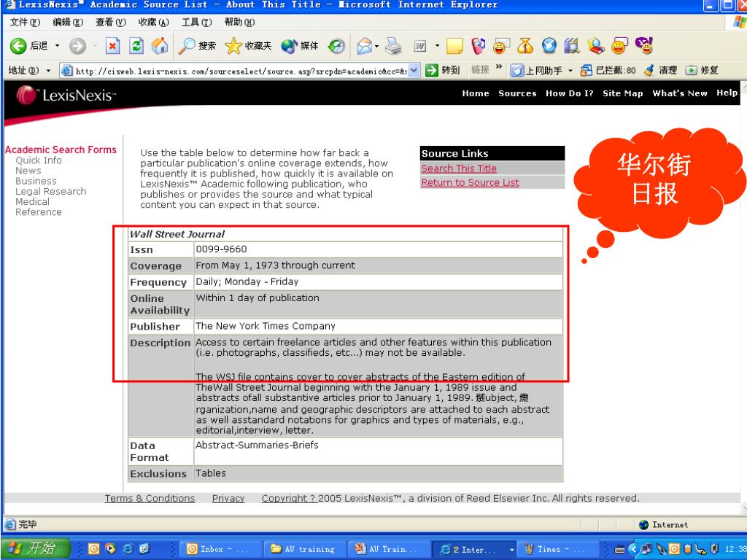The height and width of the screenshot is (560, 747).
Task: Click the Windows Start (开始) button
Action: (x=35, y=548)
